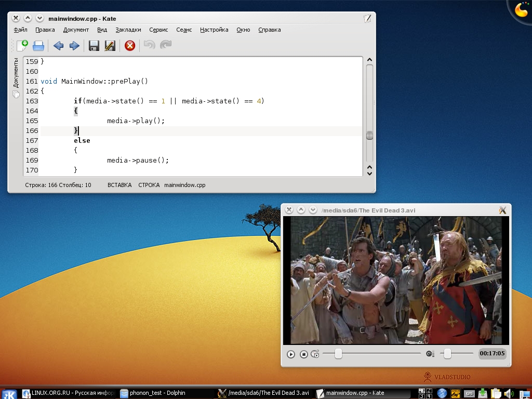Screen dimensions: 532x399
Task: Open the Правка menu
Action: pyautogui.click(x=45, y=30)
